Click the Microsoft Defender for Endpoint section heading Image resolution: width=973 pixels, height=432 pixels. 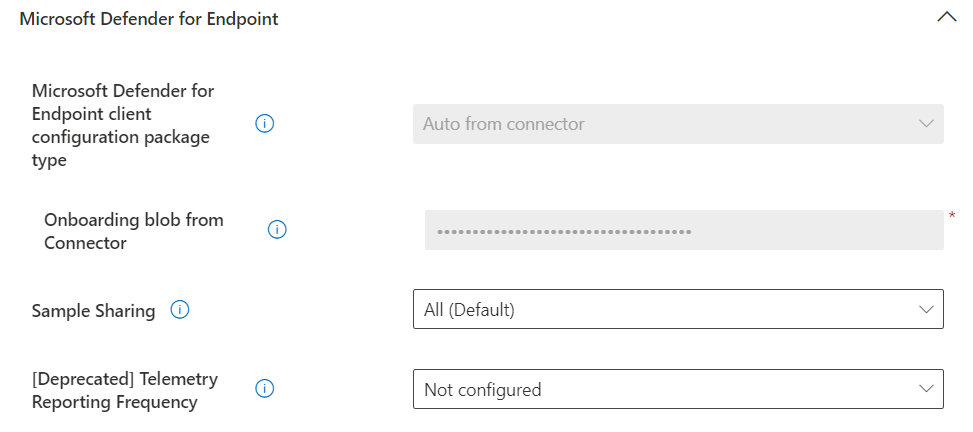click(149, 19)
